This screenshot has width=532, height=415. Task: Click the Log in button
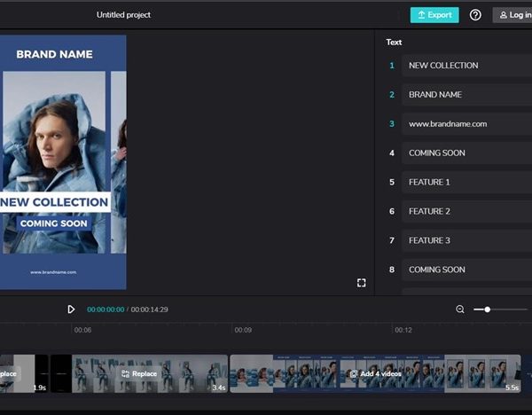(x=513, y=15)
